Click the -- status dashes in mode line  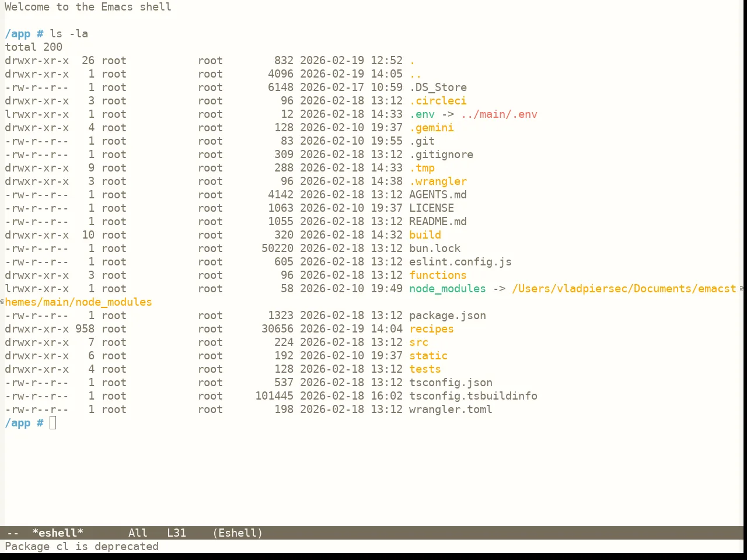tap(13, 533)
